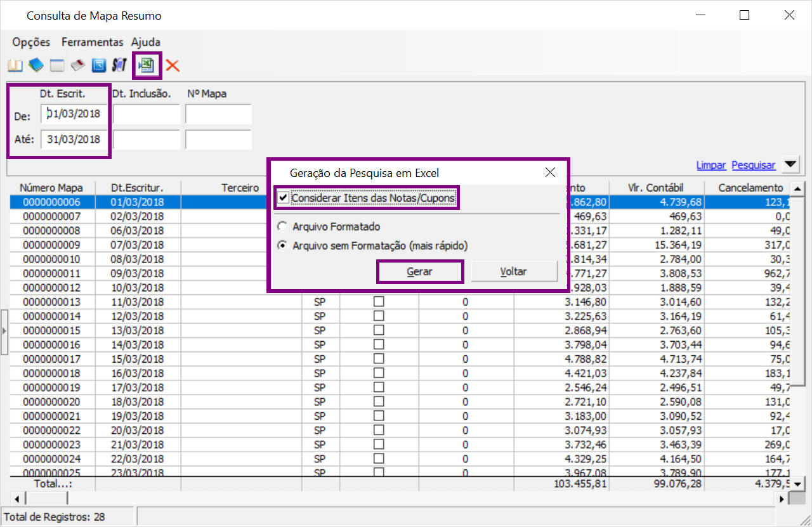The image size is (812, 527).
Task: Click the Excel export toolbar icon
Action: pyautogui.click(x=147, y=65)
